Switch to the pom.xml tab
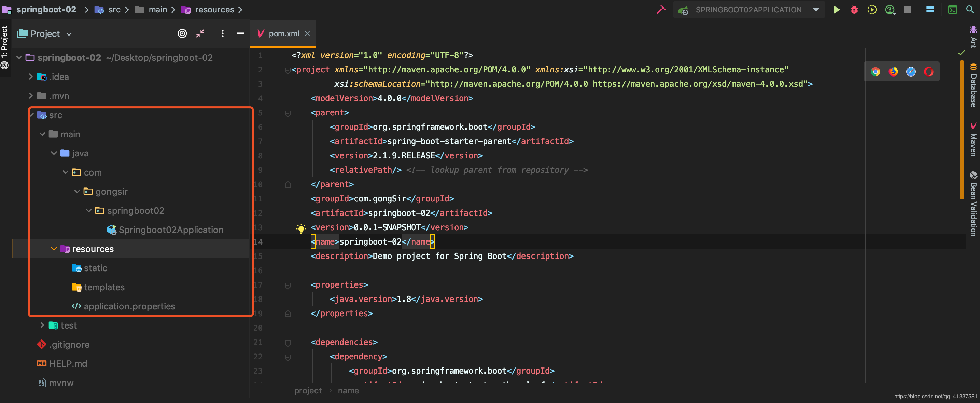980x403 pixels. pyautogui.click(x=283, y=33)
